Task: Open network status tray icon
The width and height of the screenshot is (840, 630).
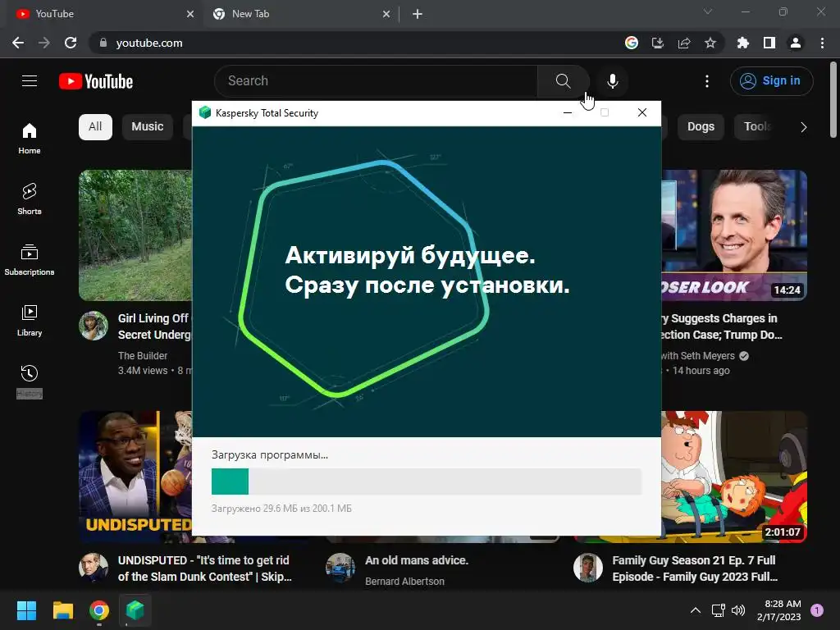Action: click(x=718, y=610)
